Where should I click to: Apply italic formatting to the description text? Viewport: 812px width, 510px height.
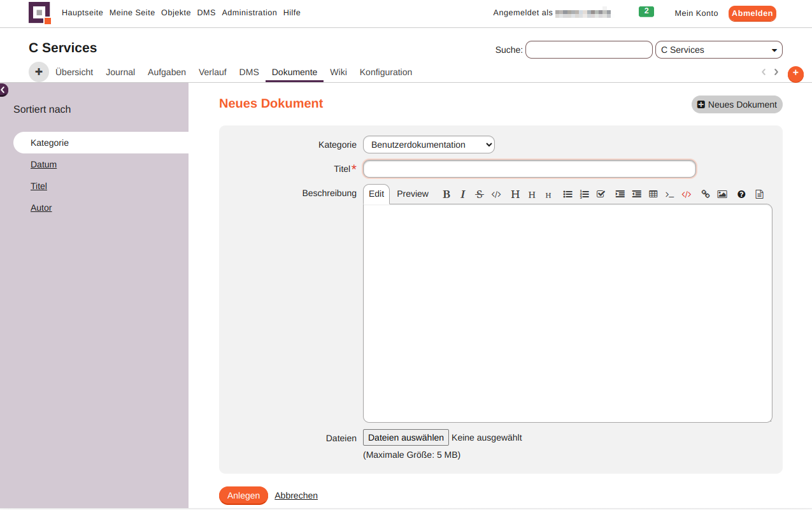(463, 194)
